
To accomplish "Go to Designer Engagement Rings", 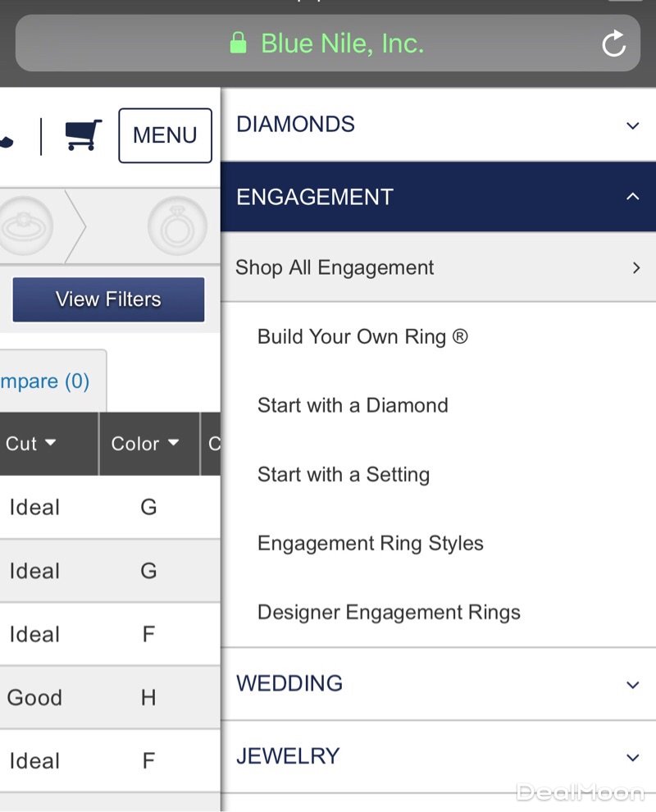I will click(x=389, y=612).
